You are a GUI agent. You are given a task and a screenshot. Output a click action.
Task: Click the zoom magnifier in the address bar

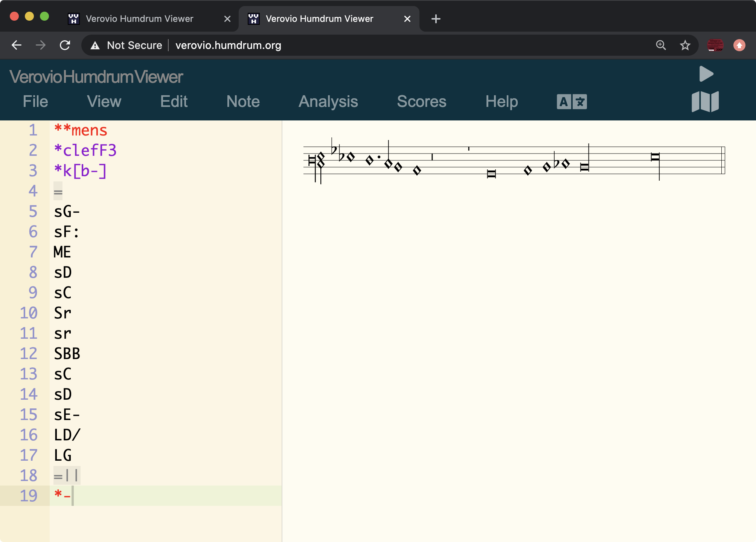pos(661,45)
